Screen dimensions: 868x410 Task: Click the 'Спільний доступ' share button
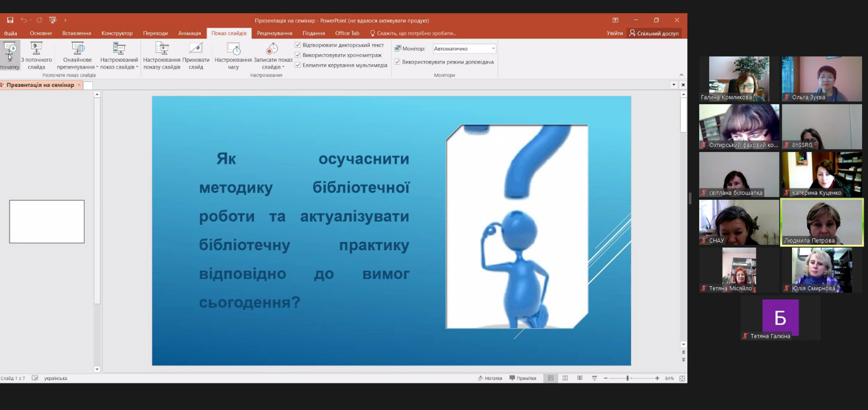[654, 33]
